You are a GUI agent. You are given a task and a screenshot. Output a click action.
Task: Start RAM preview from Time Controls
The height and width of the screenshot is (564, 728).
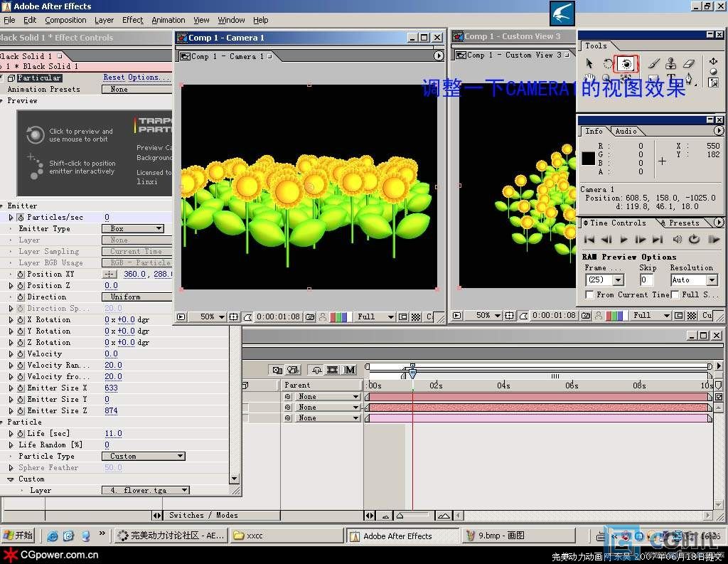click(x=714, y=240)
